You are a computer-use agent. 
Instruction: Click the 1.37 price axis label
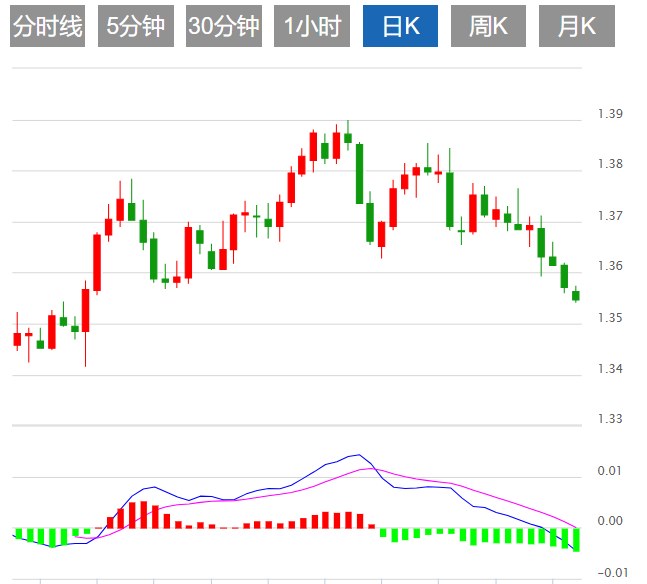610,215
